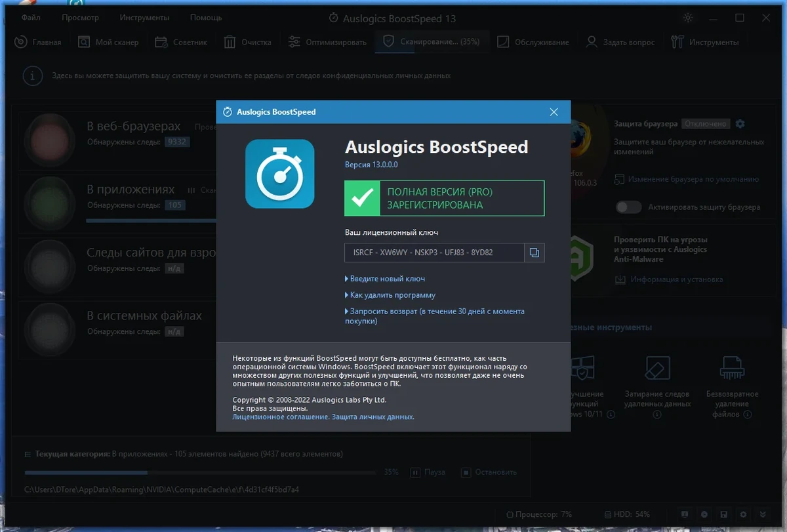Open browser protection settings gear icon
The height and width of the screenshot is (532, 787).
tap(740, 123)
